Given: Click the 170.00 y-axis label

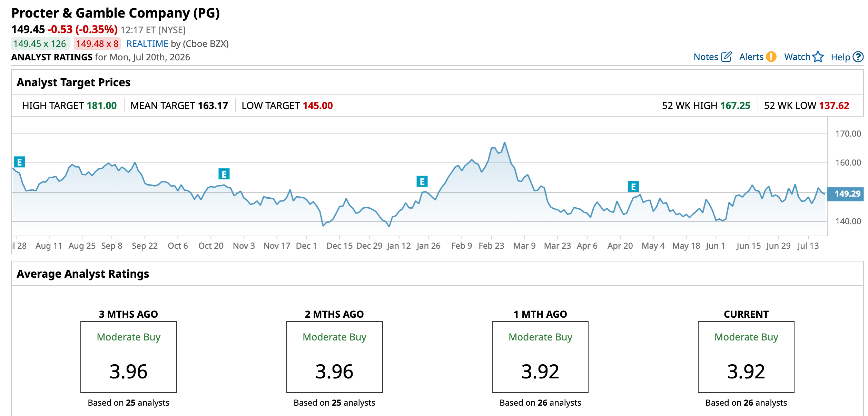Looking at the screenshot, I should coord(848,134).
